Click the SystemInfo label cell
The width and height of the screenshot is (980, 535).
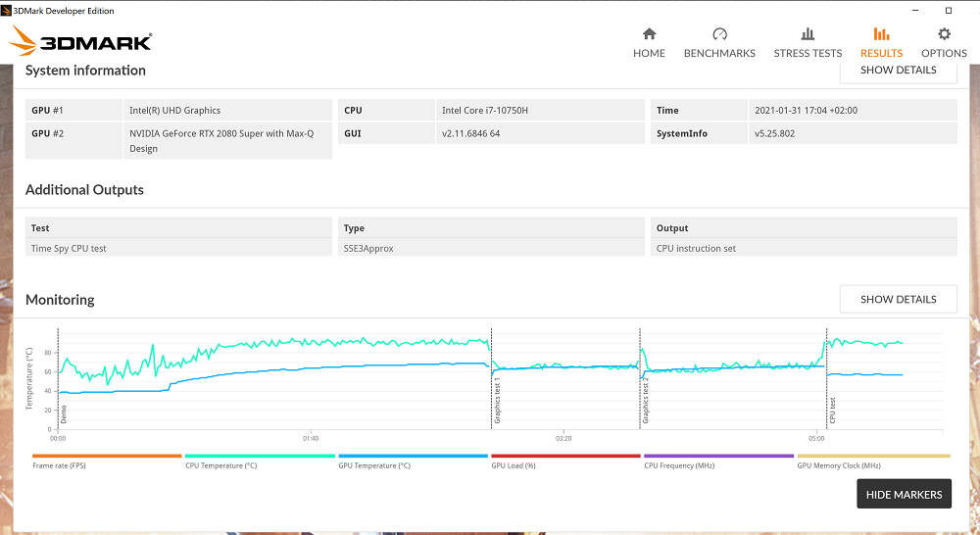point(699,133)
